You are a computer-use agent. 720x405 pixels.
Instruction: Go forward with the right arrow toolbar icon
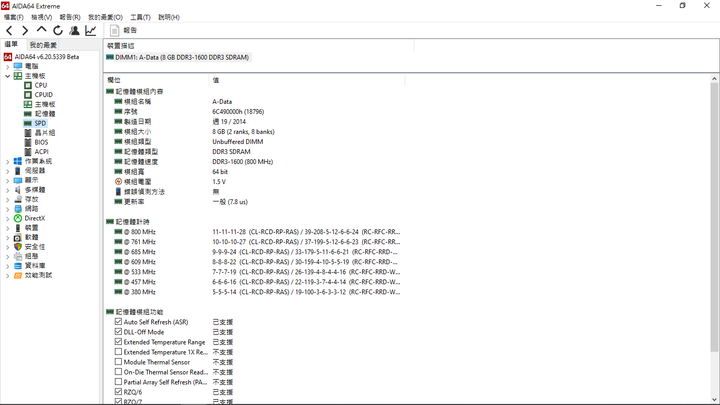tap(25, 31)
